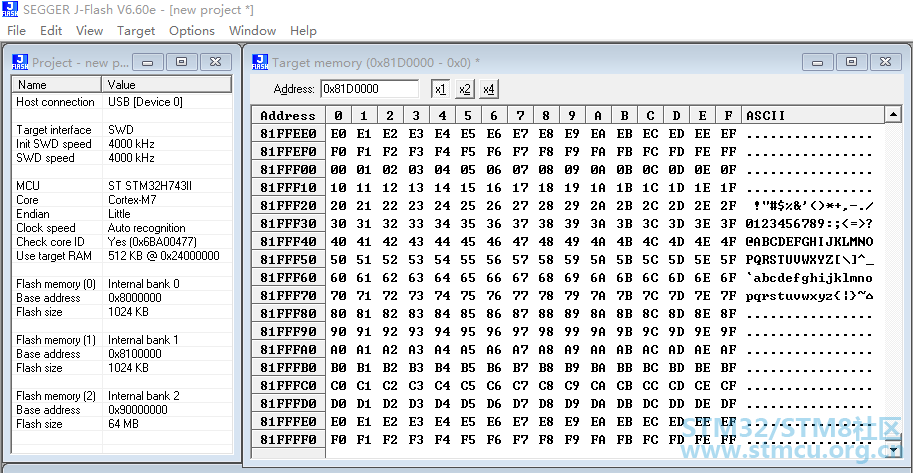913x473 pixels.
Task: Click byte 00 in row 81FFF00
Action: [x=338, y=170]
